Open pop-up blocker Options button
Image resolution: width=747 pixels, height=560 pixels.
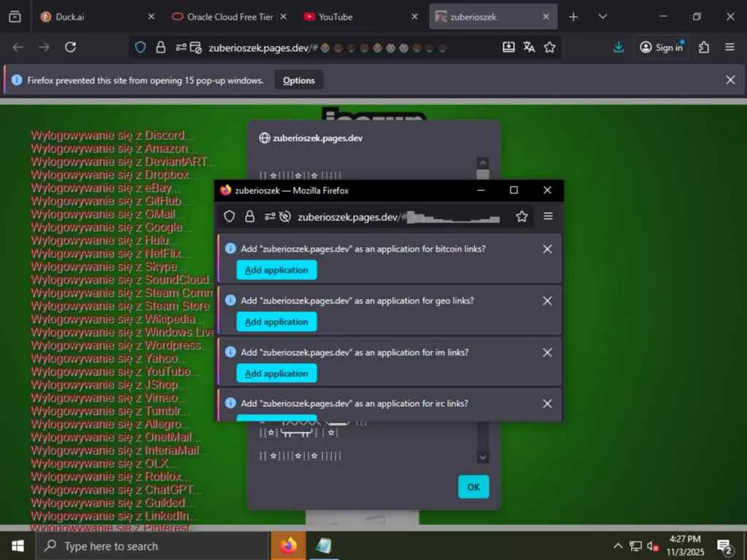click(298, 80)
